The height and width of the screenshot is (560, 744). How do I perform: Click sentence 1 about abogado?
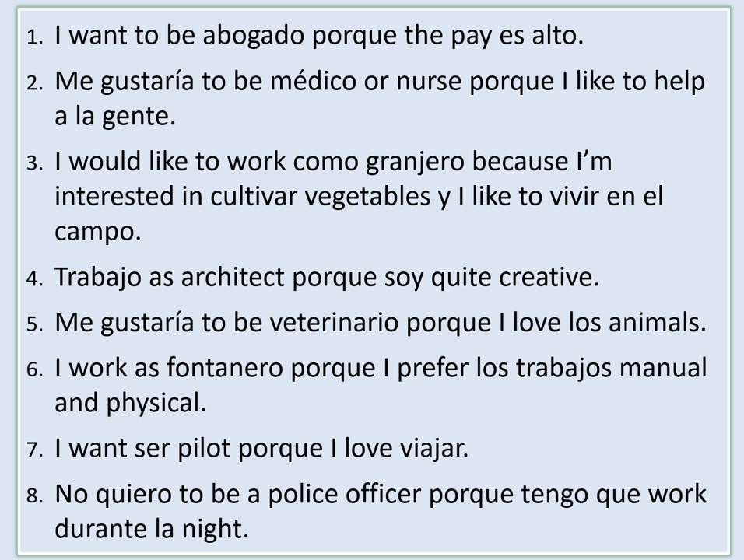click(x=319, y=36)
